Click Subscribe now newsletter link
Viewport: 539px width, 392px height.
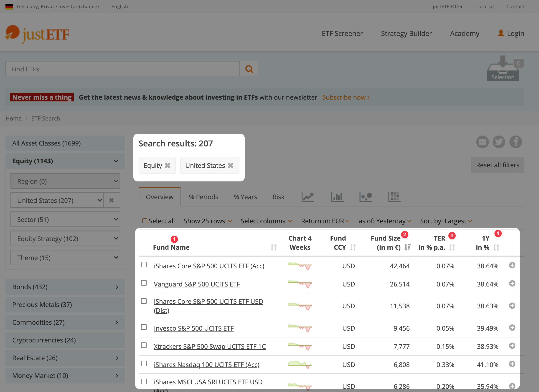346,97
